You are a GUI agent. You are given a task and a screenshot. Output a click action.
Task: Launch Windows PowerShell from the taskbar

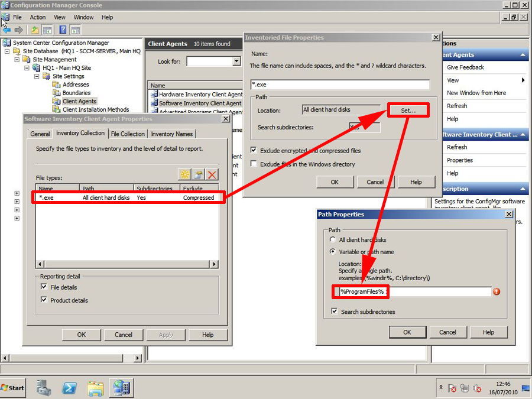[69, 387]
